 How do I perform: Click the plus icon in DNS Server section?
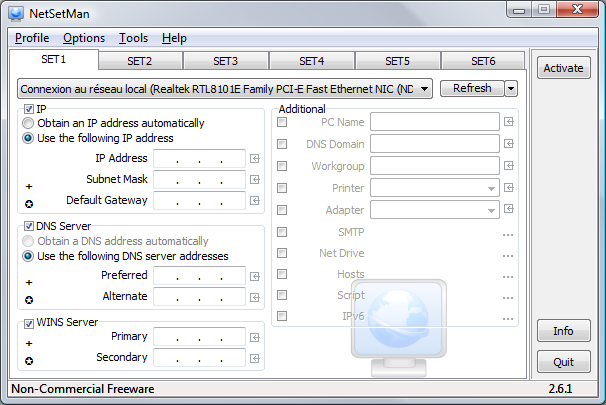(29, 282)
